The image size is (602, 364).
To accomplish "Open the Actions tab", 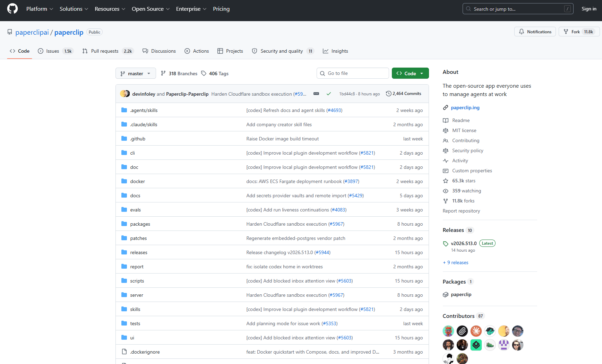I will tap(197, 51).
